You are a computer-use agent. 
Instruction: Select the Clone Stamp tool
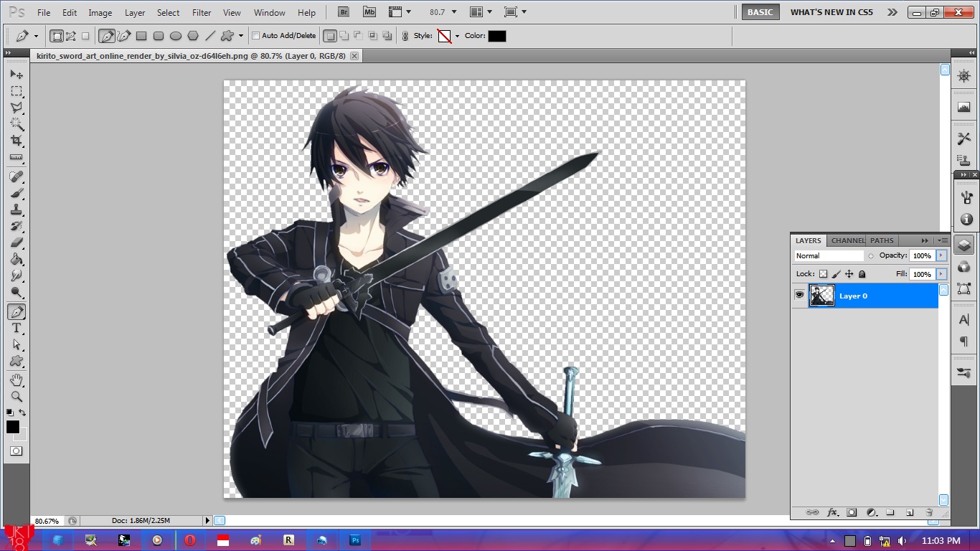17,209
